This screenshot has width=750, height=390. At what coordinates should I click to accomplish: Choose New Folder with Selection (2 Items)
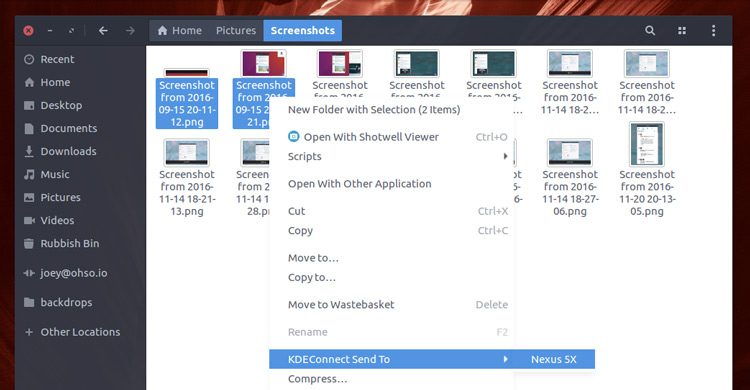click(374, 110)
